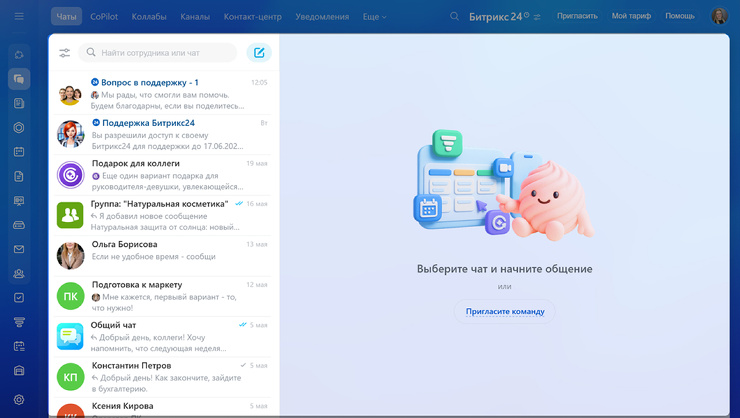
Task: Click the settings gear icon in sidebar
Action: [19, 400]
